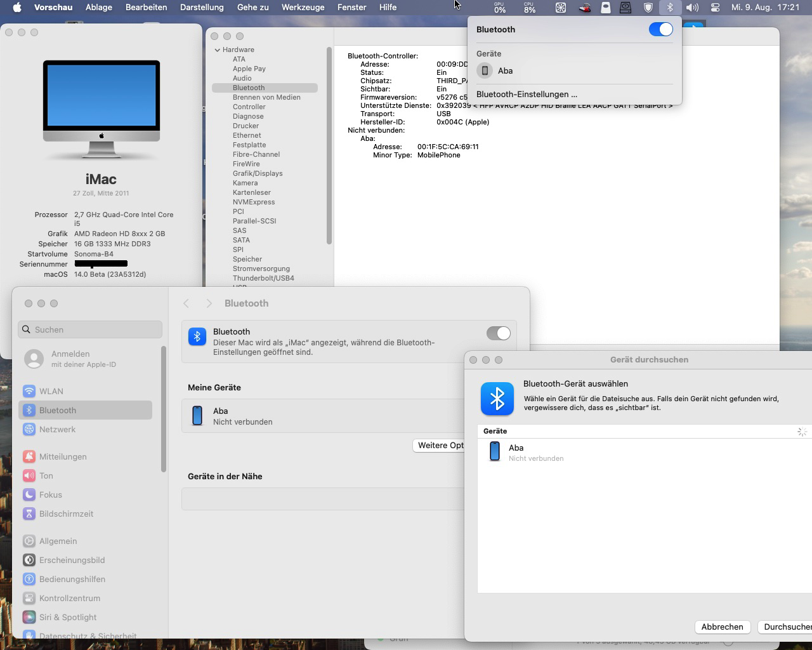This screenshot has height=650, width=812.
Task: Click date and time in menu bar
Action: 765,8
